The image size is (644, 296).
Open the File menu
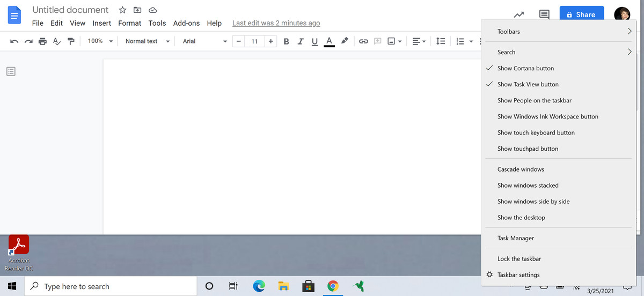coord(38,23)
